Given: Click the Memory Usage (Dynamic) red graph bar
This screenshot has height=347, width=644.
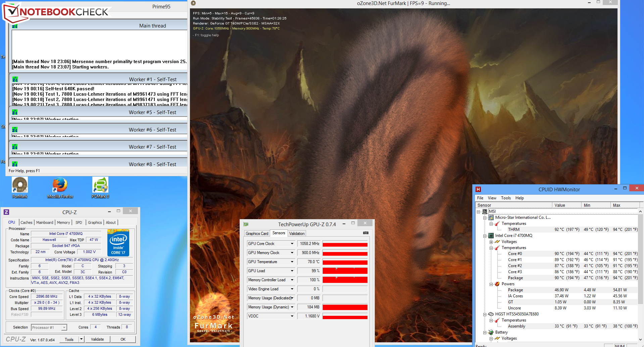Looking at the screenshot, I should (345, 307).
